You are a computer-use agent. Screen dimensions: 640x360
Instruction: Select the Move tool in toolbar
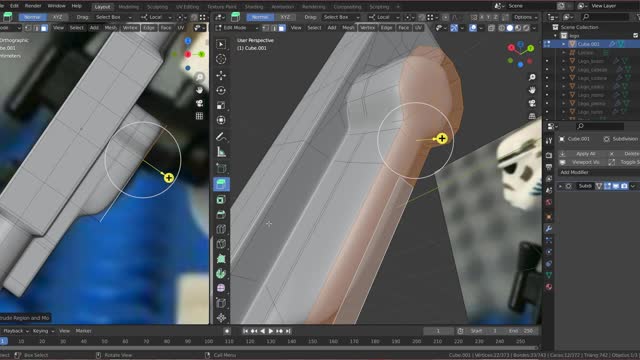click(221, 76)
